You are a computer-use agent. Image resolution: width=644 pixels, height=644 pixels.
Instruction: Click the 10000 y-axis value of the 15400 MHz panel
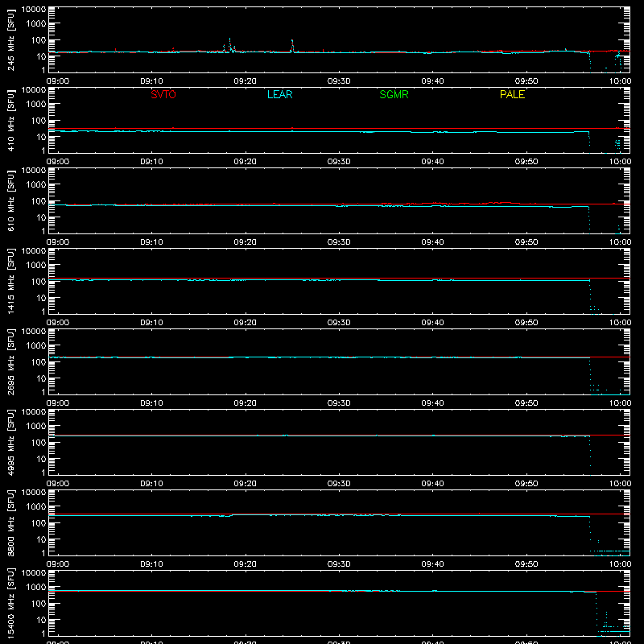click(x=34, y=573)
